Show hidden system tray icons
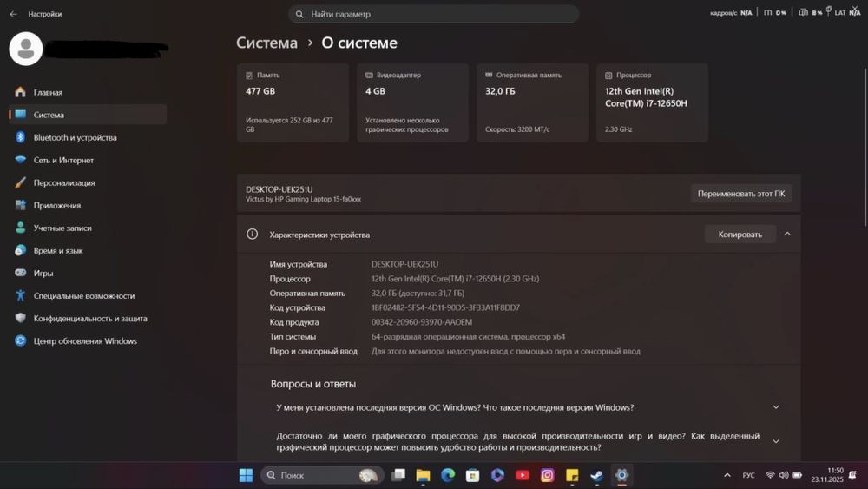868x489 pixels. pos(727,475)
